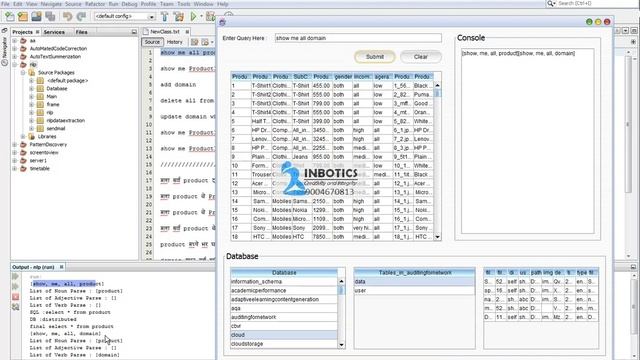The image size is (640, 360).
Task: Click the Enter Query Here input field
Action: [358, 38]
